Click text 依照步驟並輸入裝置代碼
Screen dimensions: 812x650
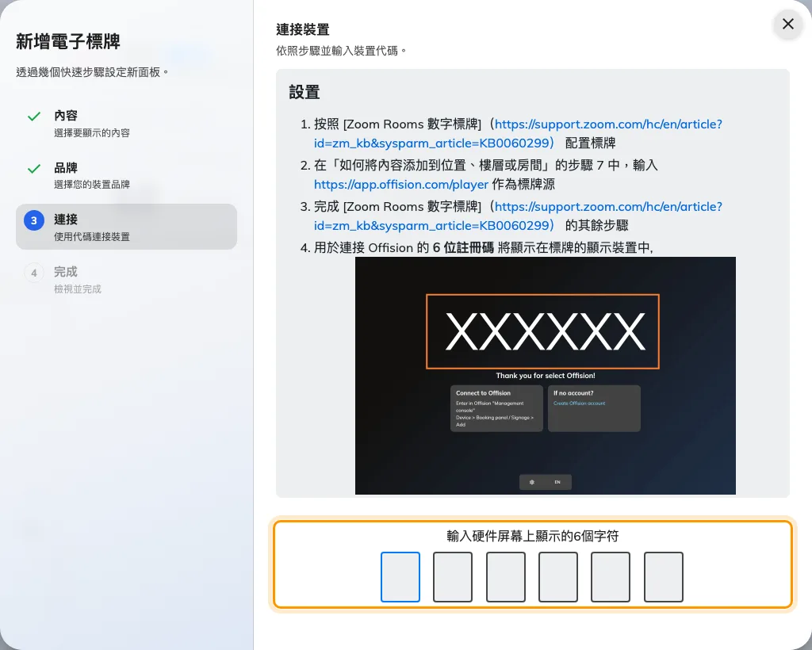pyautogui.click(x=341, y=51)
